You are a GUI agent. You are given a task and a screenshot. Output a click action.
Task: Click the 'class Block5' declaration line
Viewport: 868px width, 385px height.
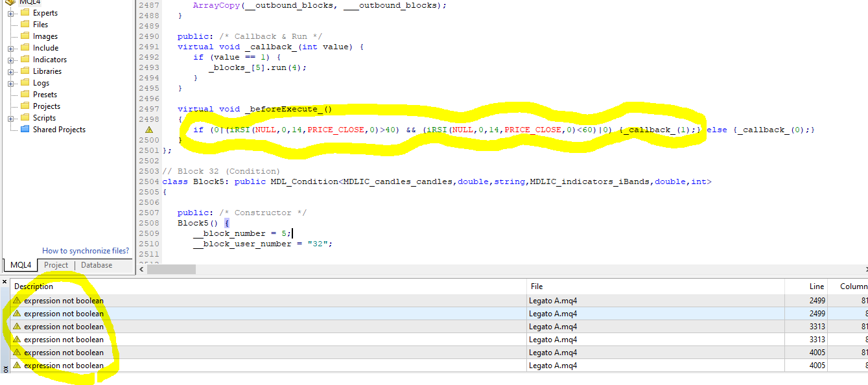tap(437, 181)
